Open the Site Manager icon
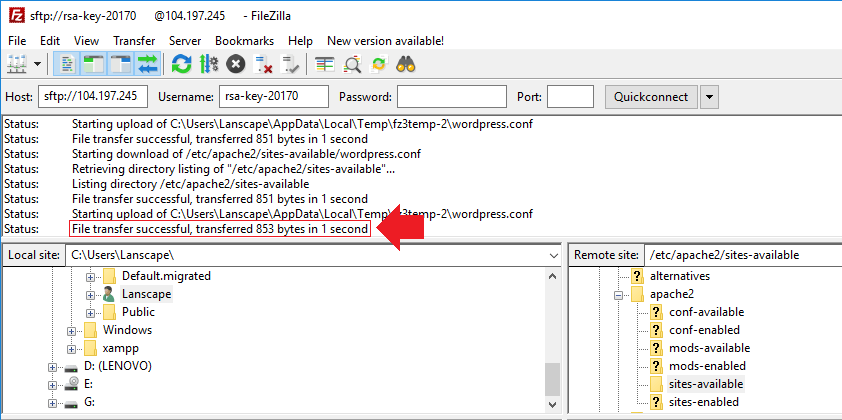This screenshot has width=842, height=420. tap(17, 65)
